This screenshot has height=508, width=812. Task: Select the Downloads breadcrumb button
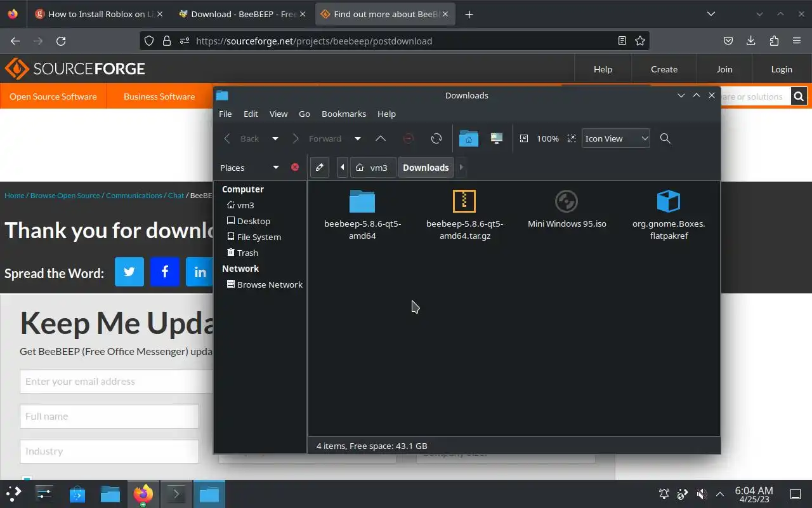426,168
